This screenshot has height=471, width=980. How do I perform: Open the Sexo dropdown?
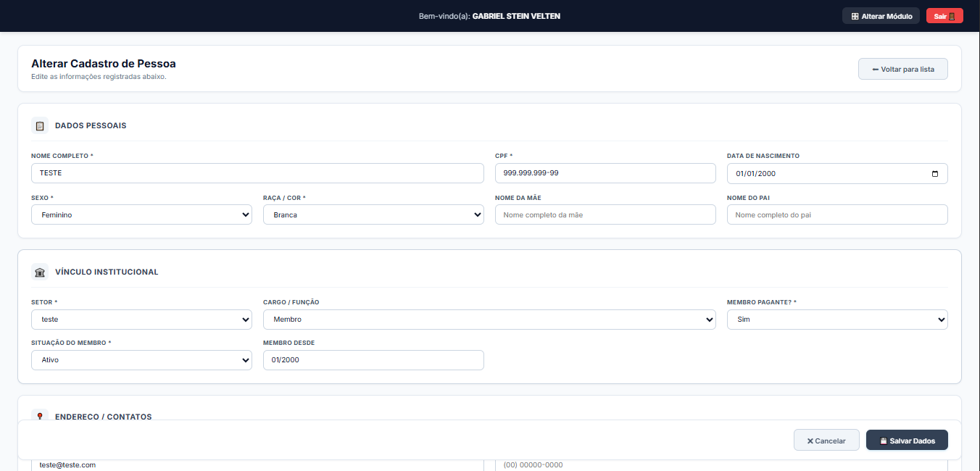[141, 214]
